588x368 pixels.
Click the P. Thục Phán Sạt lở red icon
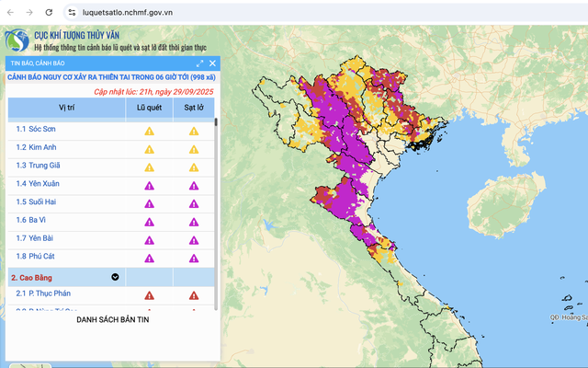click(194, 295)
